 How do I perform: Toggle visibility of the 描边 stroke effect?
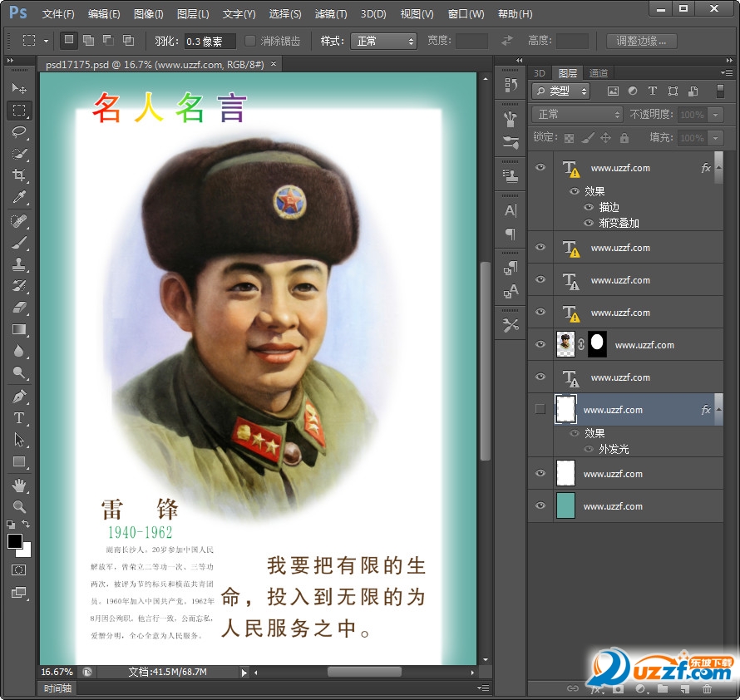click(588, 207)
